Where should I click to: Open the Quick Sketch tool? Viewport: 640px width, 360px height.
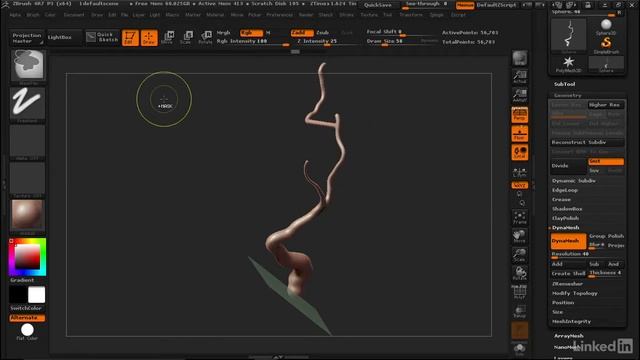point(102,37)
